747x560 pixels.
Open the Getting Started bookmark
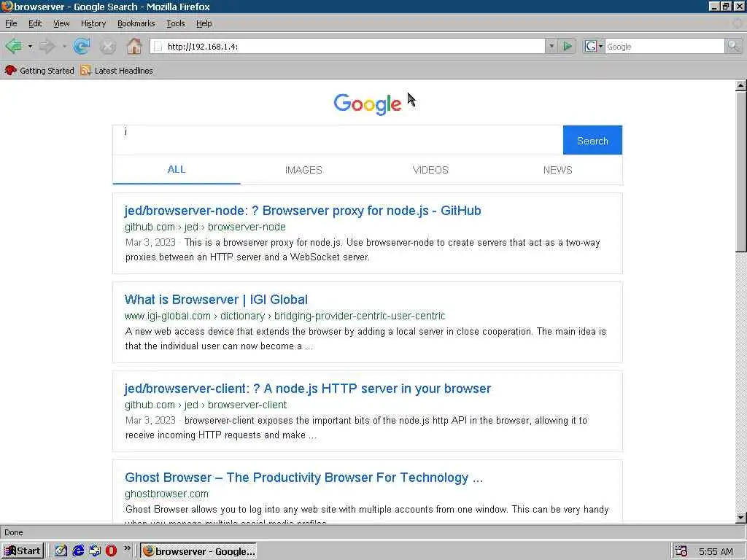coord(39,71)
